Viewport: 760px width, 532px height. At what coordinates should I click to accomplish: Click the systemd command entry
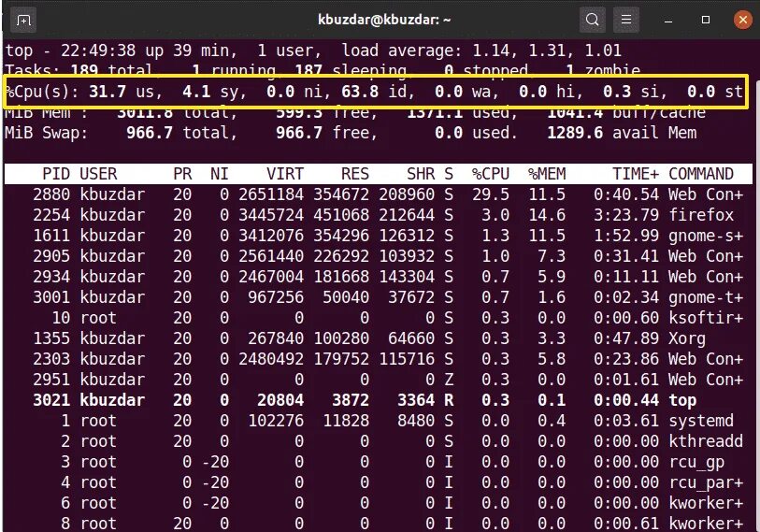[x=701, y=421]
